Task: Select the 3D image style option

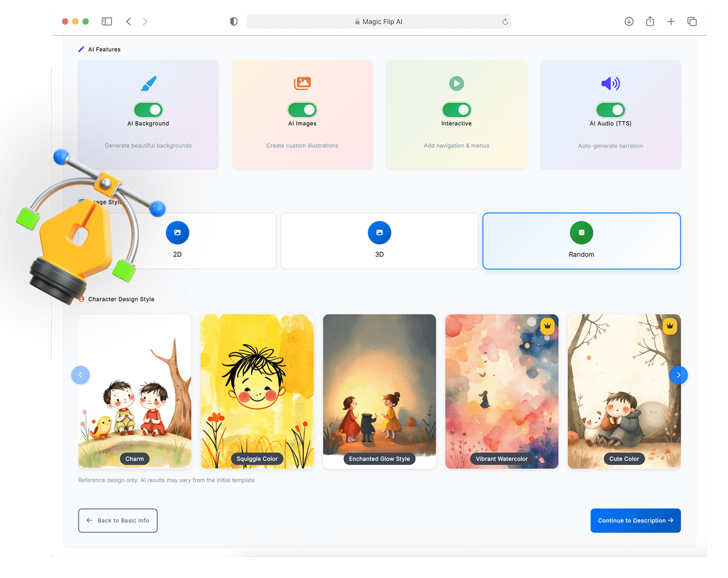Action: (x=379, y=241)
